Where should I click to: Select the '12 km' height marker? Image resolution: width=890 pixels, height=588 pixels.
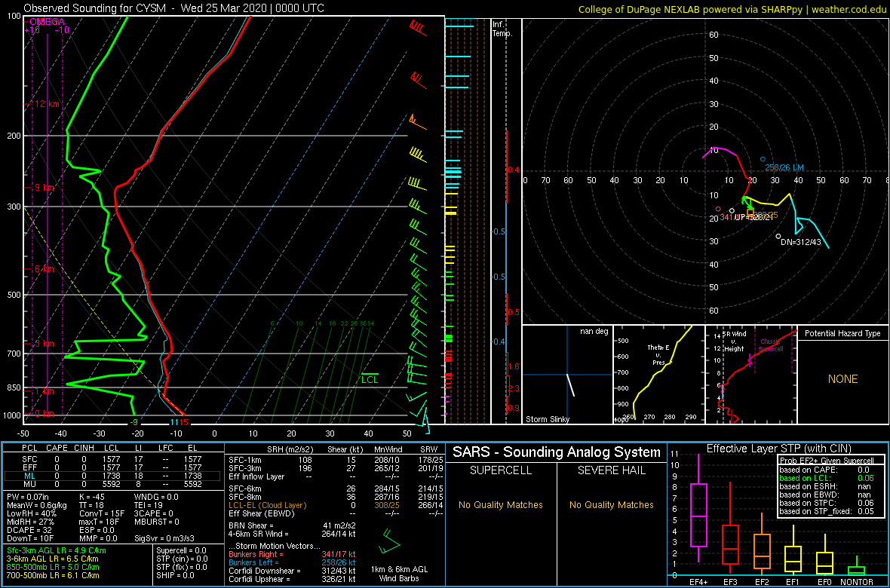[x=48, y=105]
